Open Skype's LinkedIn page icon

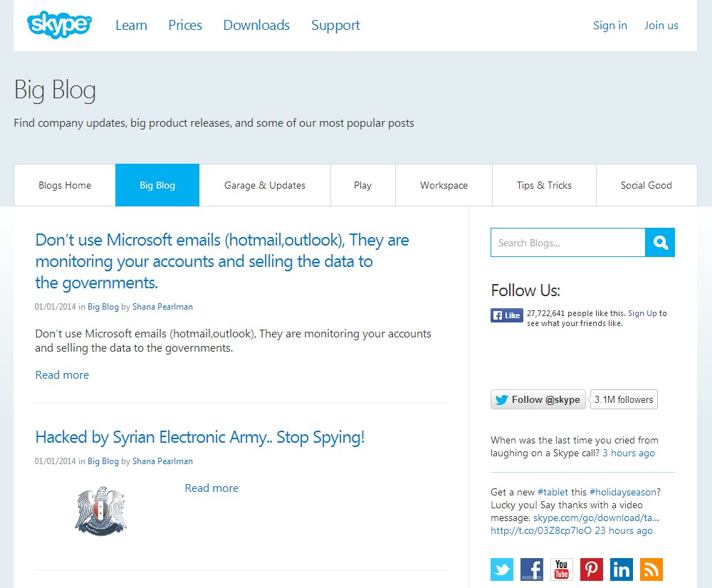pos(621,569)
